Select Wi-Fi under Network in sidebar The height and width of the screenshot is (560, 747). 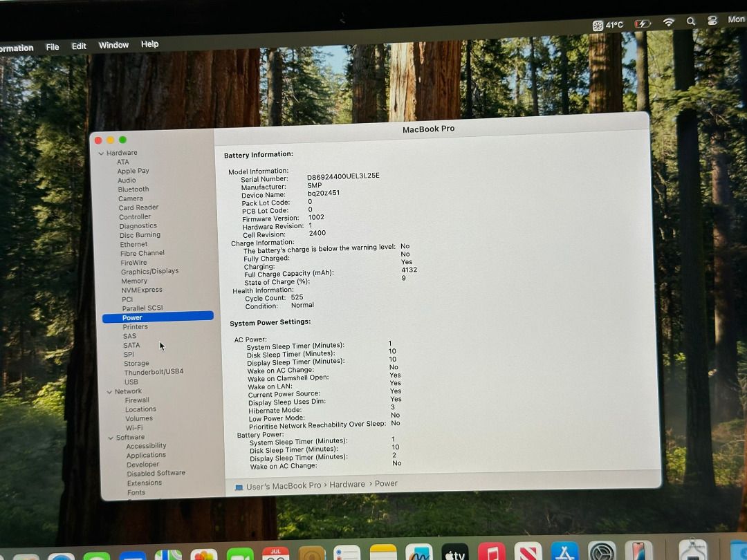134,428
